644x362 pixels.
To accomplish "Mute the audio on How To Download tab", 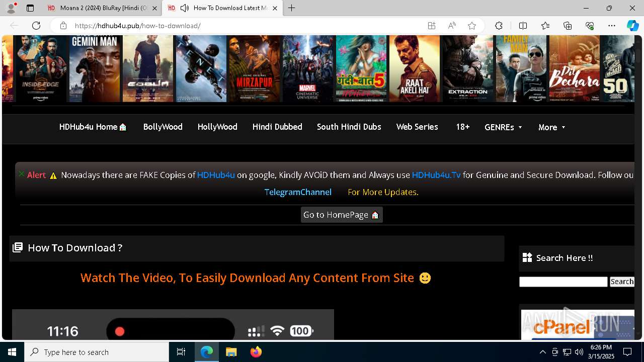I will click(x=185, y=8).
